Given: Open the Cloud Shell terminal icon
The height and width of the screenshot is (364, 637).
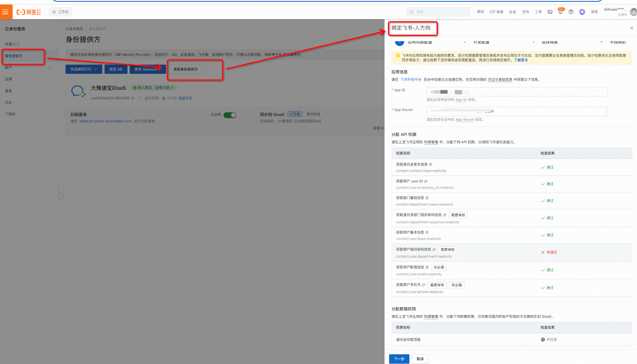Looking at the screenshot, I should tap(550, 12).
